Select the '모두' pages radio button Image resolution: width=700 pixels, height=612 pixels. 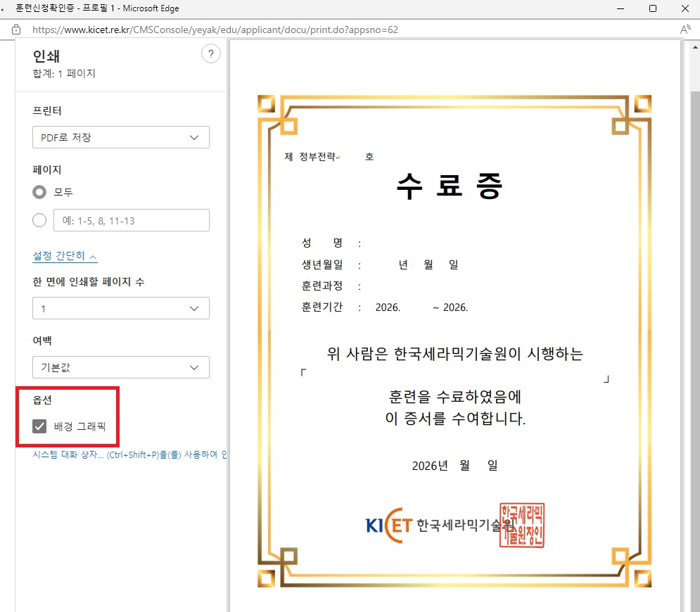pos(39,192)
